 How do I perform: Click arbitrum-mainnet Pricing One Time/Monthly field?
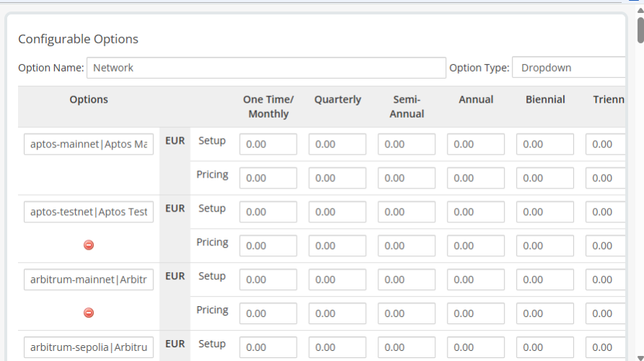coord(268,314)
